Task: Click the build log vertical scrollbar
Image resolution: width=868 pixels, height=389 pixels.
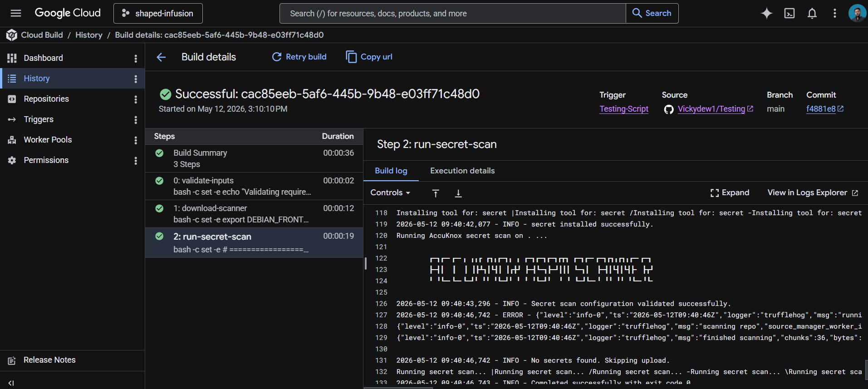Action: 866,370
